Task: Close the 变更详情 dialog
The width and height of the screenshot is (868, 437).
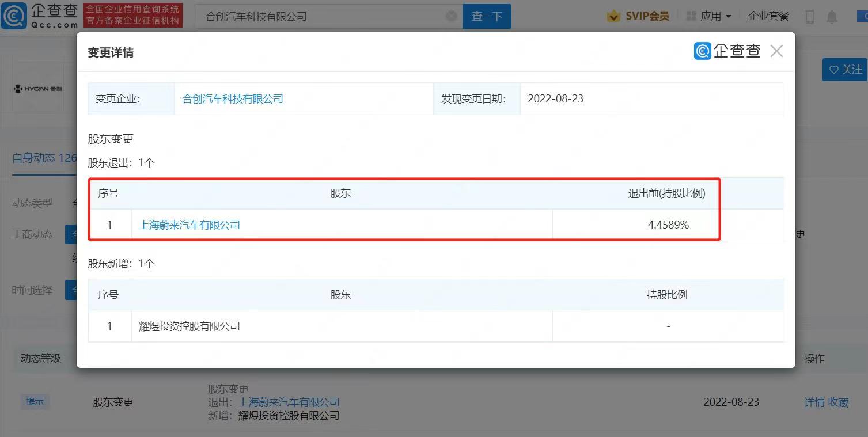Action: tap(776, 51)
